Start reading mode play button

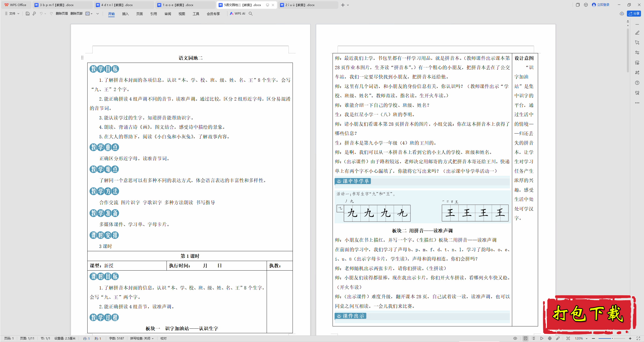point(542,338)
